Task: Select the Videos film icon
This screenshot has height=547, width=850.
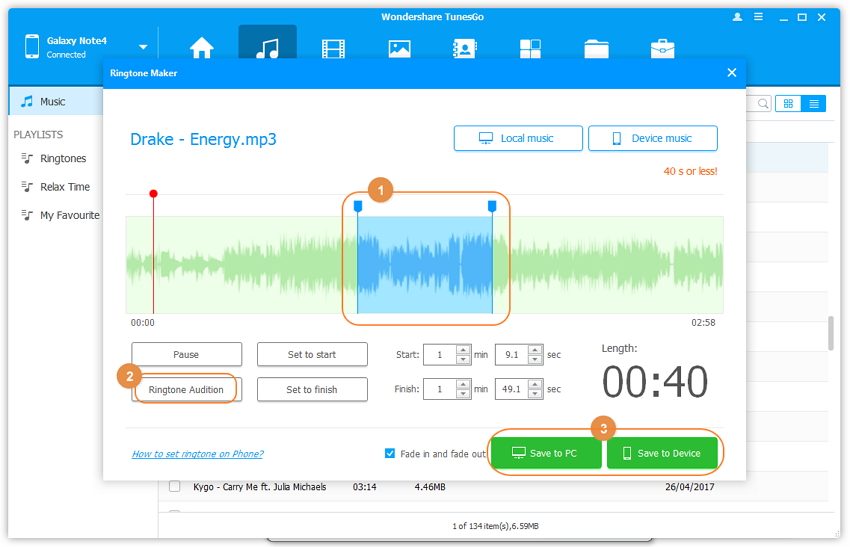Action: click(333, 48)
